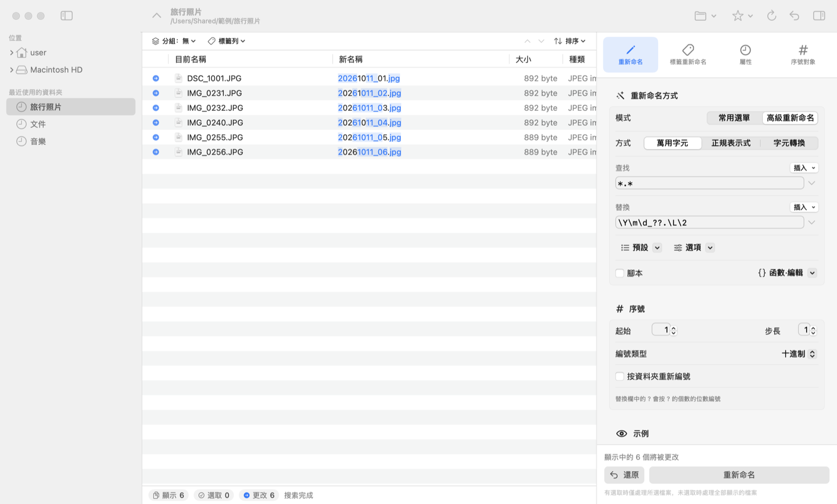Image resolution: width=837 pixels, height=504 pixels.
Task: Select the 重新命名 pencil tab
Action: point(630,54)
